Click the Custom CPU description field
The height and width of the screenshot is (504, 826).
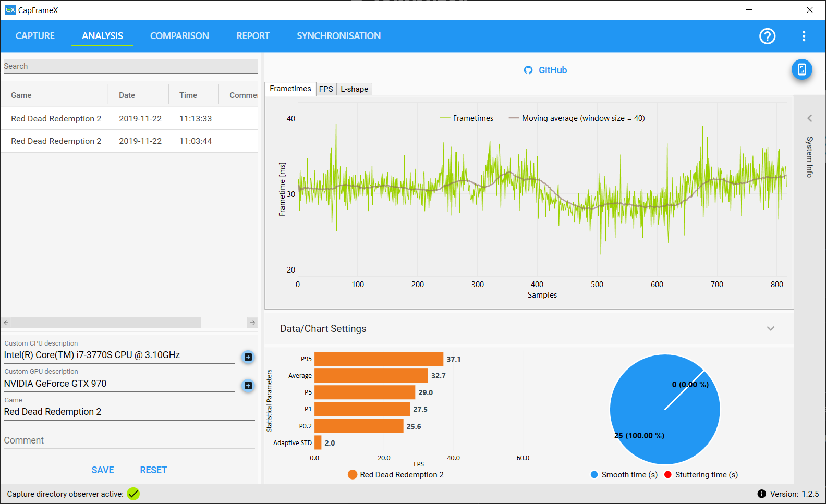click(x=119, y=355)
